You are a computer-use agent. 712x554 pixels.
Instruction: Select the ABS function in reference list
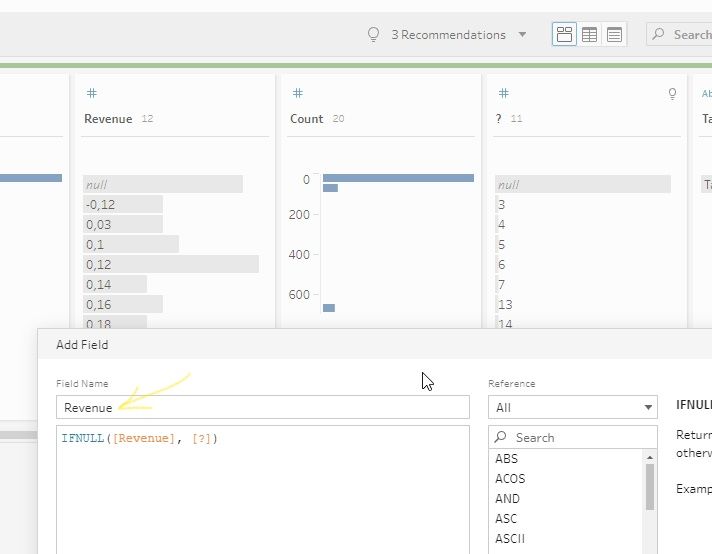[507, 459]
